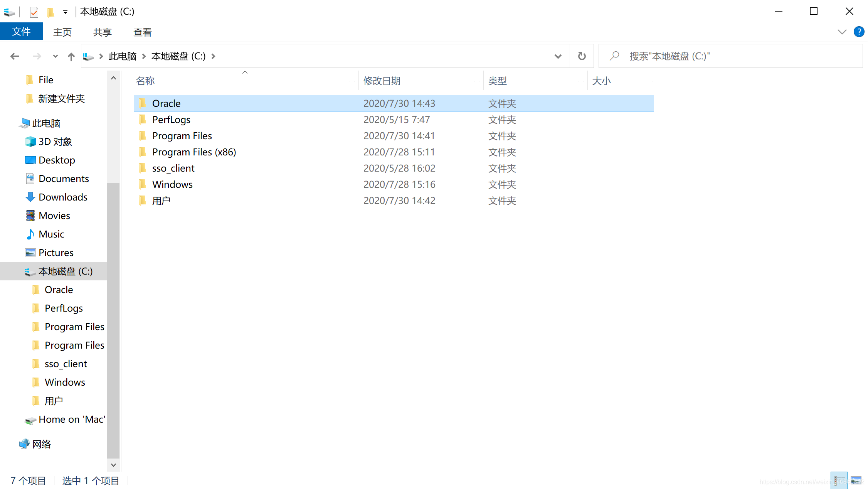Open Help with the question mark icon

click(x=859, y=32)
